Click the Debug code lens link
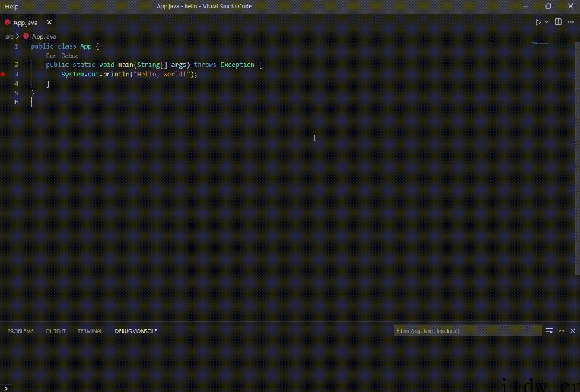The image size is (580, 392). point(70,56)
